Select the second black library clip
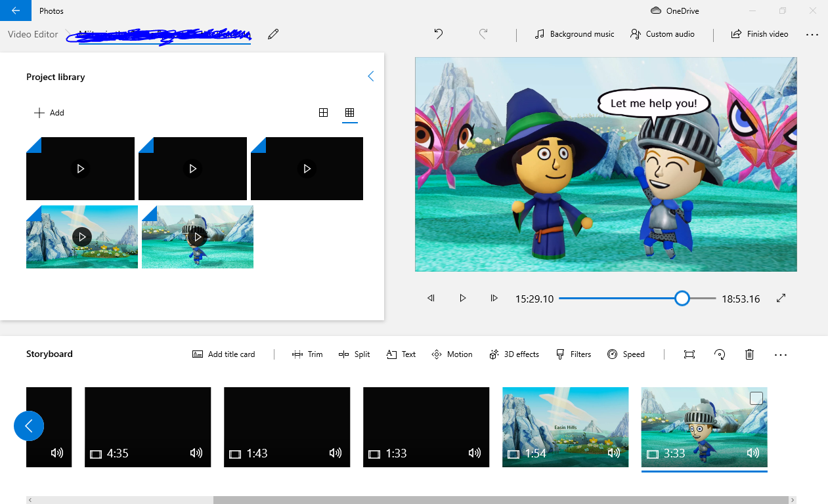The image size is (828, 504). [192, 169]
